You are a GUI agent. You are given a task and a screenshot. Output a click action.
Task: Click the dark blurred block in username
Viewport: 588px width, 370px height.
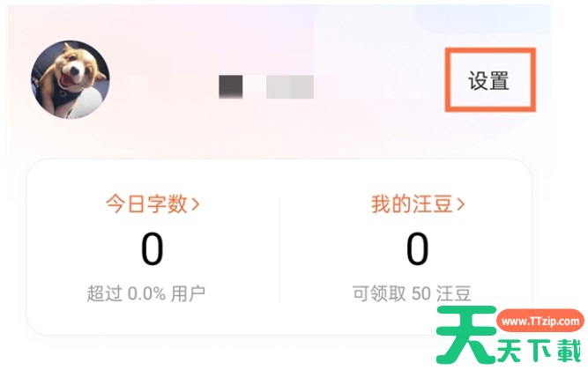[230, 86]
